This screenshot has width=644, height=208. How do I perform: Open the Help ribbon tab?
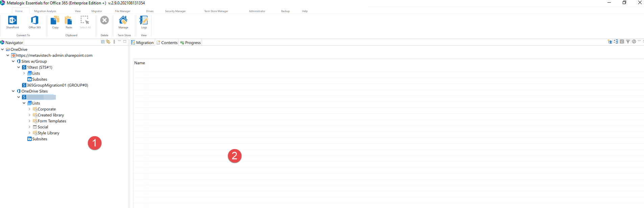305,11
